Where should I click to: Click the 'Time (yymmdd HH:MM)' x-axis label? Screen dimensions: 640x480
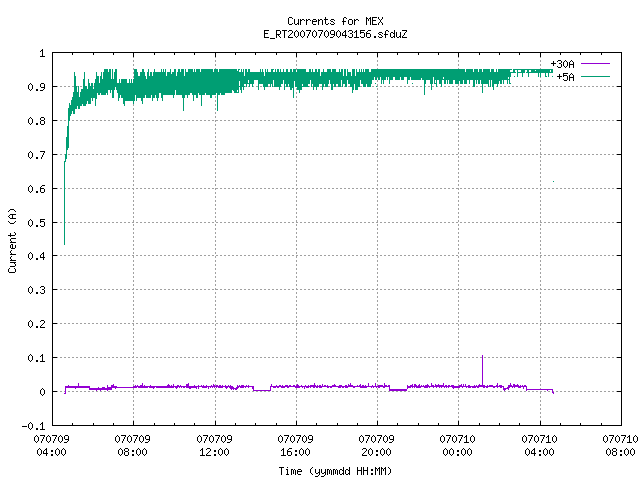click(x=335, y=471)
